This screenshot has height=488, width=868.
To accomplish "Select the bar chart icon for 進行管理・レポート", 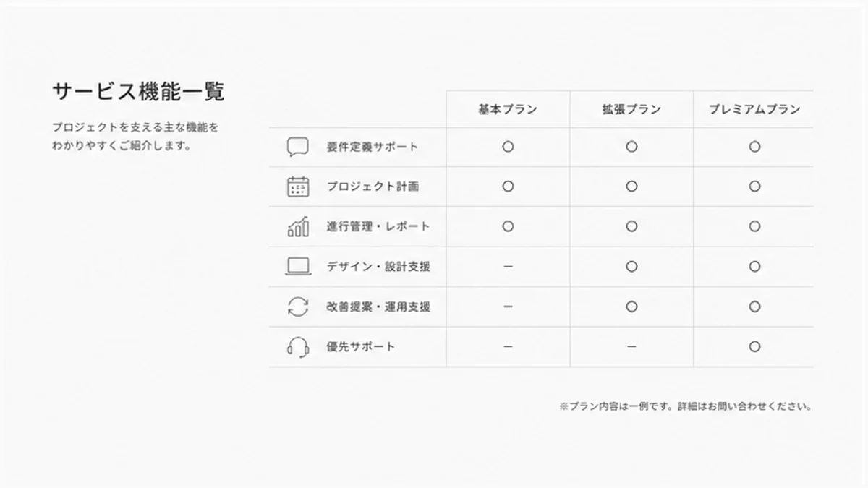I will coord(297,226).
